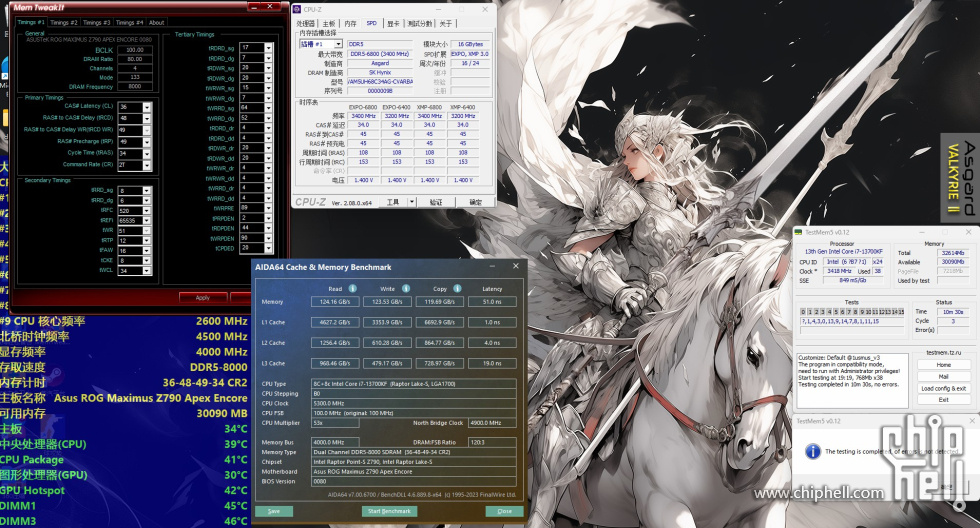Click the TestMem5 window title icon

click(x=798, y=232)
